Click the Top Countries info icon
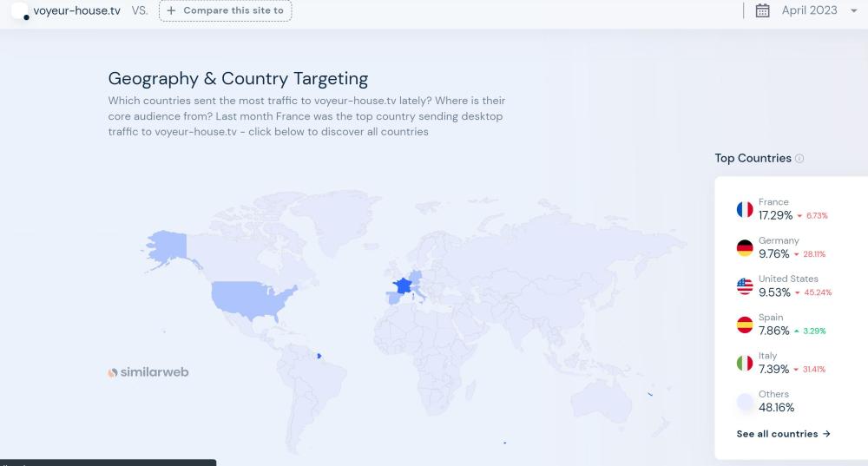The width and height of the screenshot is (868, 466). point(799,159)
